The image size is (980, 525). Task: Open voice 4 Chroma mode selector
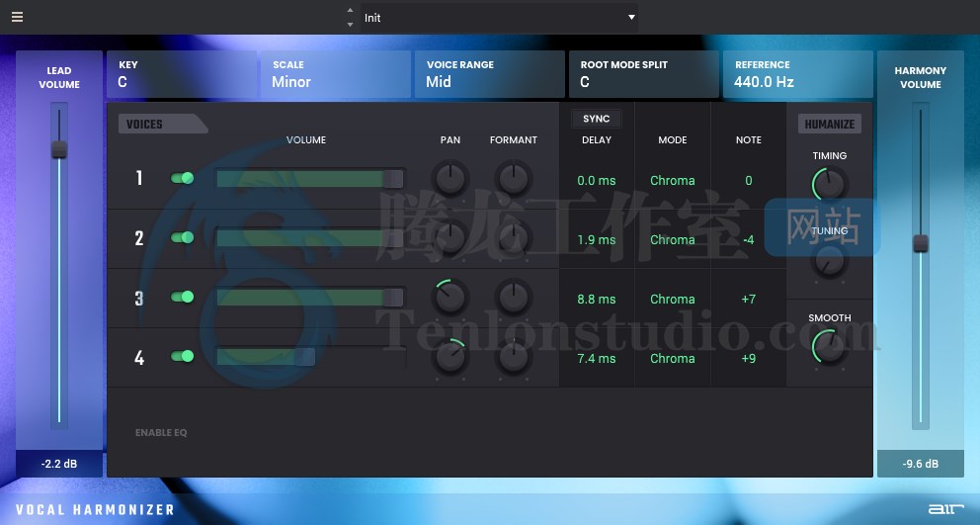click(673, 359)
